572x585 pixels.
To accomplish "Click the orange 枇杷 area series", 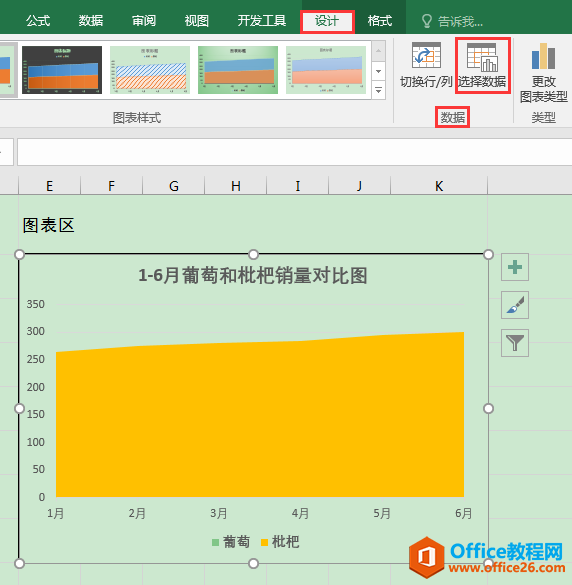I will pyautogui.click(x=260, y=418).
